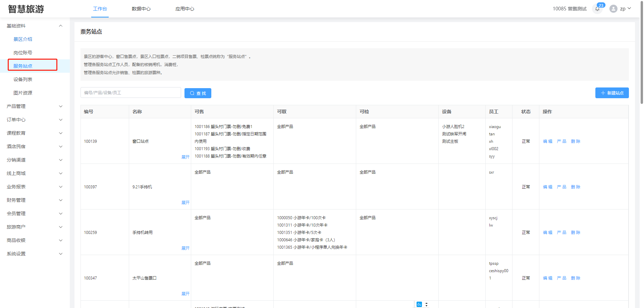Switch to the 数据中心 tab

pos(141,9)
